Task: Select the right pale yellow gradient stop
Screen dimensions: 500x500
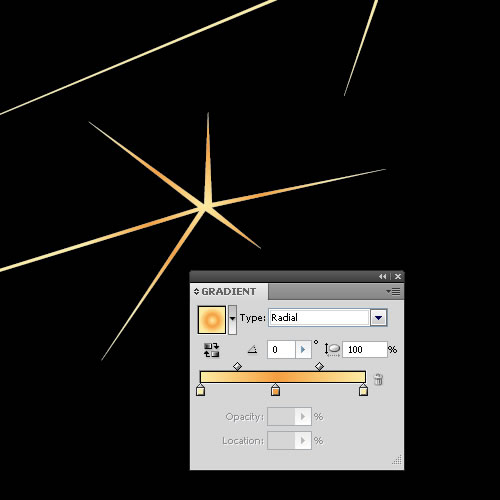Action: pyautogui.click(x=363, y=390)
